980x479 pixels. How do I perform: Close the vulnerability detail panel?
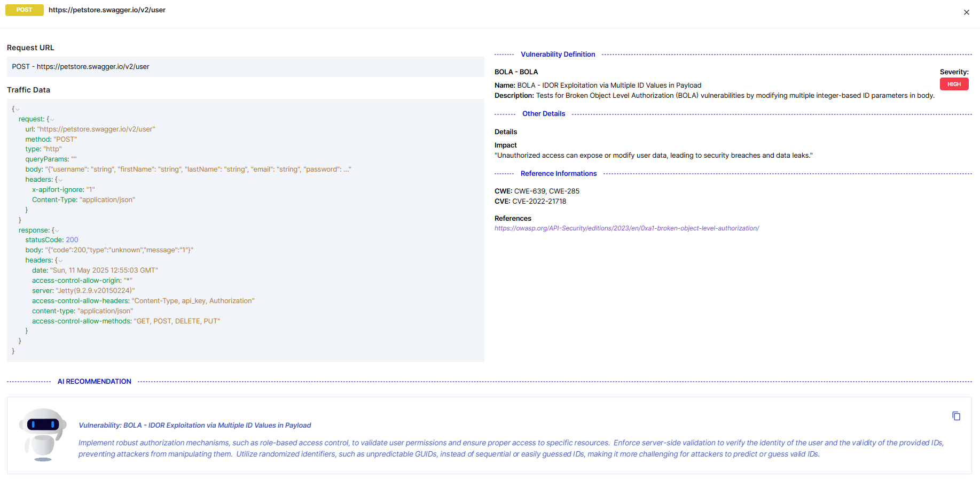coord(966,12)
